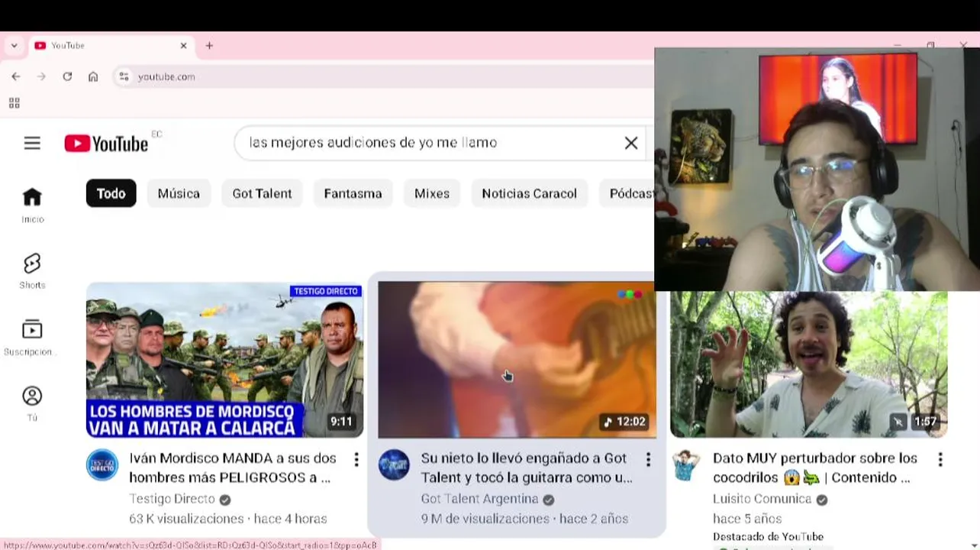Click the 'hace 5 años' text
Image resolution: width=980 pixels, height=550 pixels.
pyautogui.click(x=747, y=519)
